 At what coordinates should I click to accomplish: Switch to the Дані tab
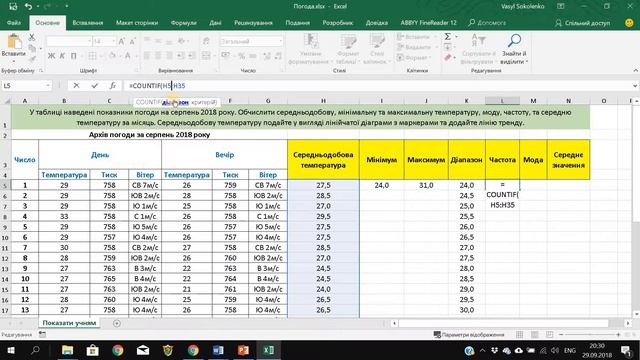pyautogui.click(x=215, y=23)
